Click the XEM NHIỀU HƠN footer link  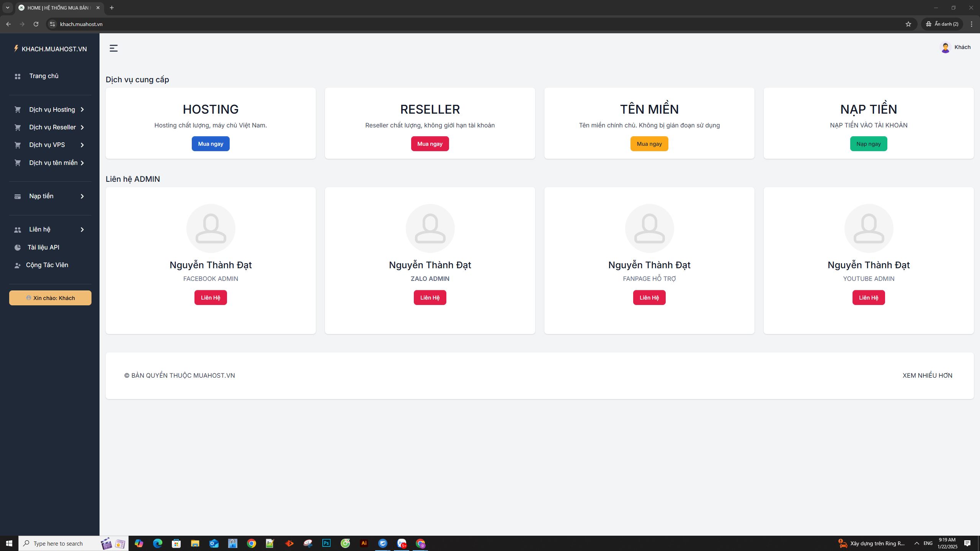click(927, 376)
